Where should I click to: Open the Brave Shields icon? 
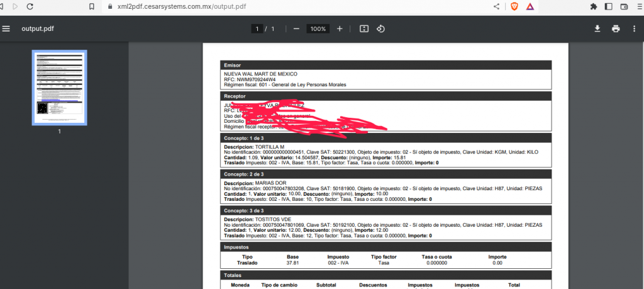click(x=513, y=6)
